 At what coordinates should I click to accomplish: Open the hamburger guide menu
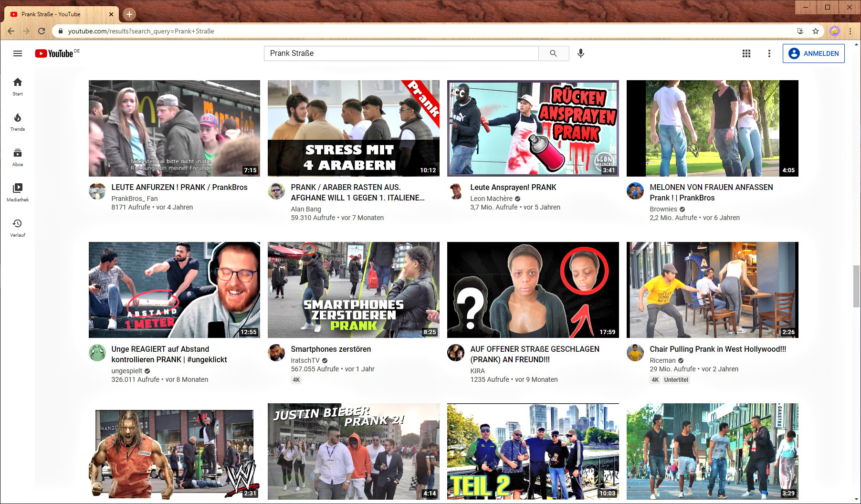coord(18,53)
